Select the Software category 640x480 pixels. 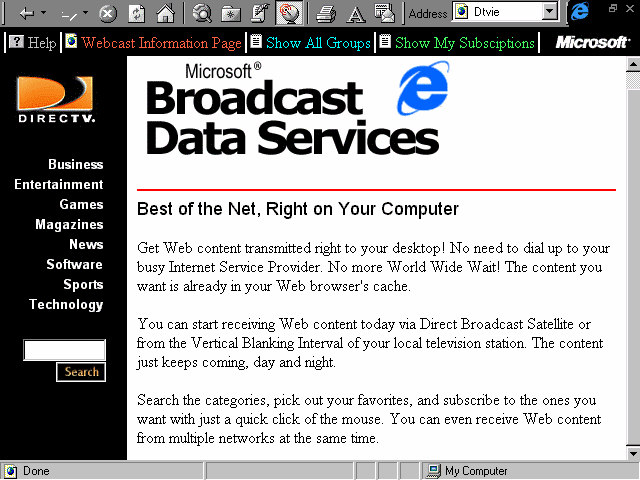click(75, 264)
